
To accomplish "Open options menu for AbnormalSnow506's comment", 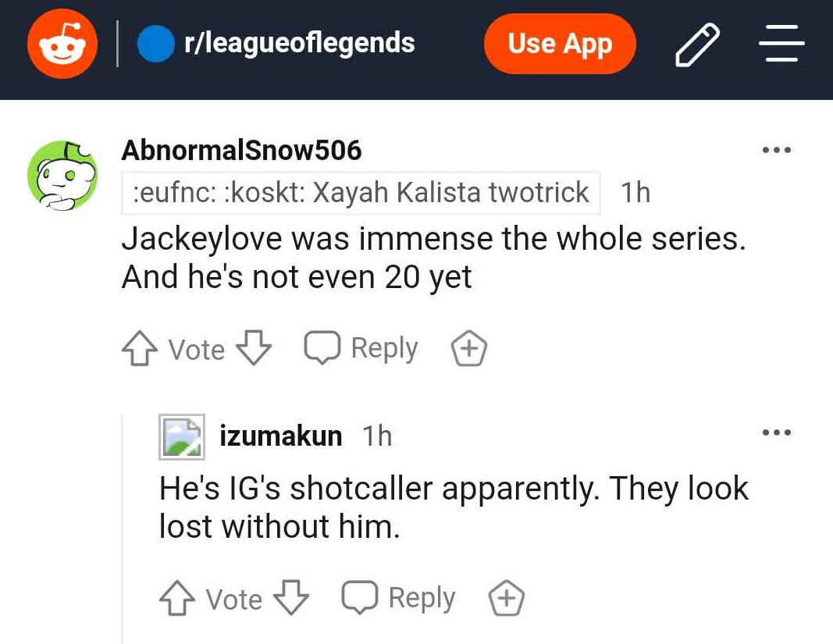I will click(x=777, y=150).
